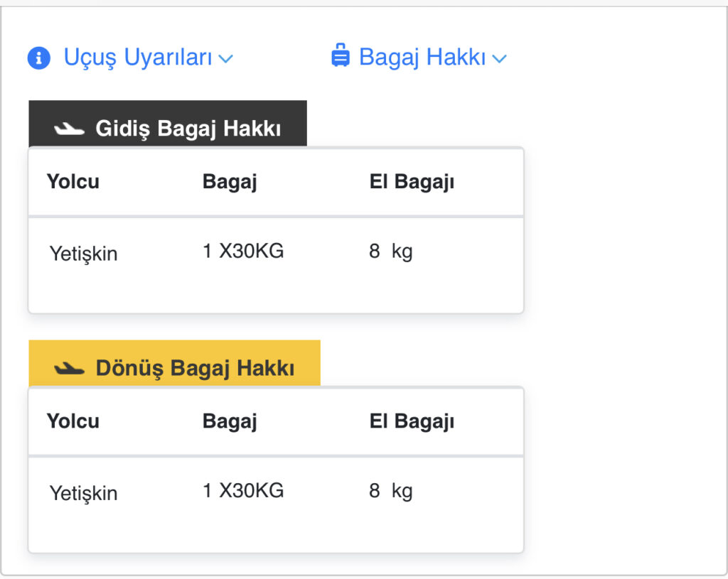Click Yolcu column header in Dönüş table
Viewport: 728px width, 579px height.
tap(73, 421)
